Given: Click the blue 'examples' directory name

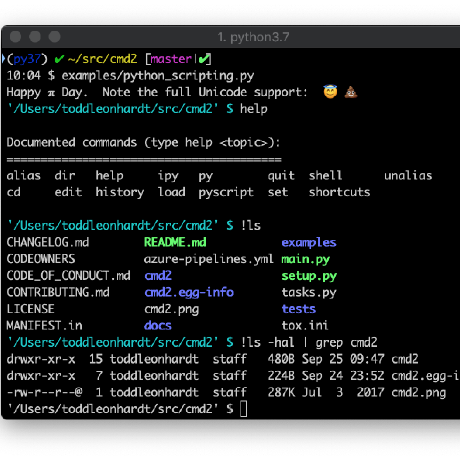Looking at the screenshot, I should [309, 243].
